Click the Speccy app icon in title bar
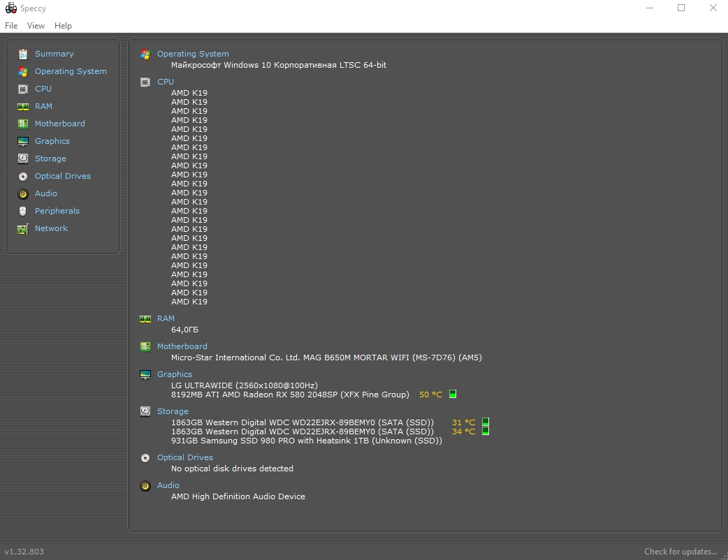Viewport: 728px width, 560px height. (10, 8)
